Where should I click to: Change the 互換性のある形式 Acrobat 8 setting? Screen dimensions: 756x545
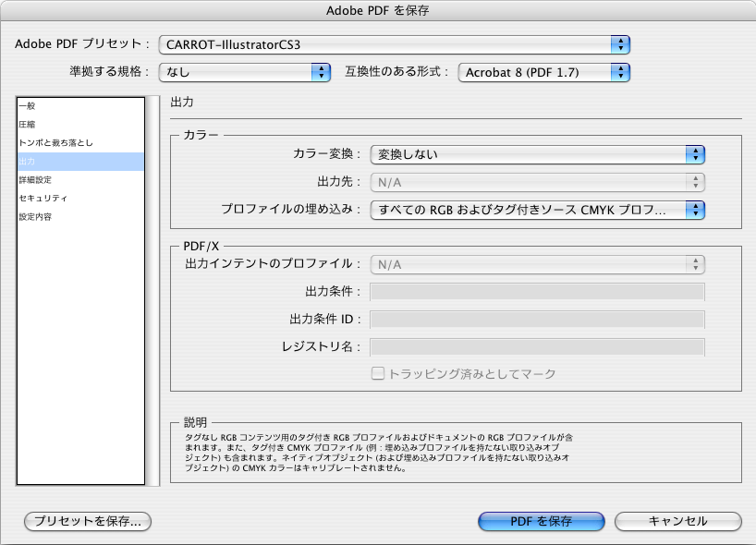541,71
